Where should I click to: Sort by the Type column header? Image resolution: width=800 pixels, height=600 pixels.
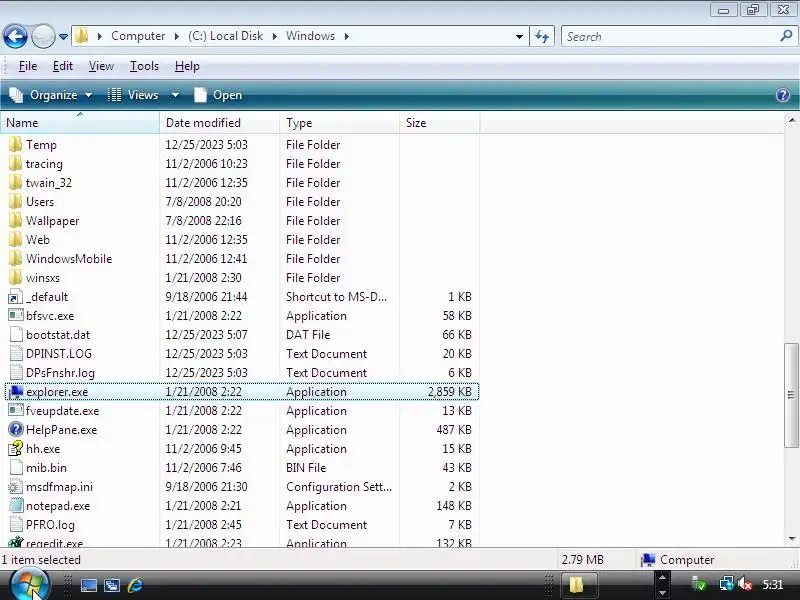click(x=339, y=123)
